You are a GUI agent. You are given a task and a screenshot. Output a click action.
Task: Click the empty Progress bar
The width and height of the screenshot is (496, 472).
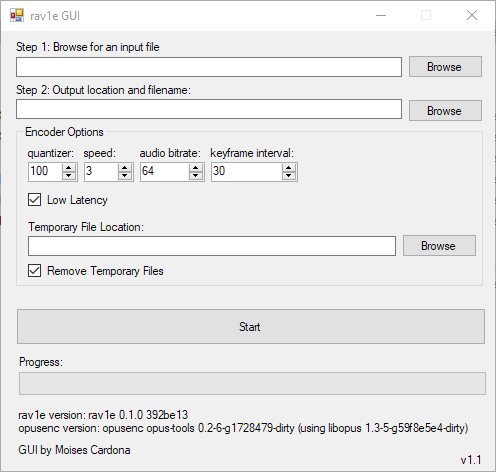click(x=252, y=383)
